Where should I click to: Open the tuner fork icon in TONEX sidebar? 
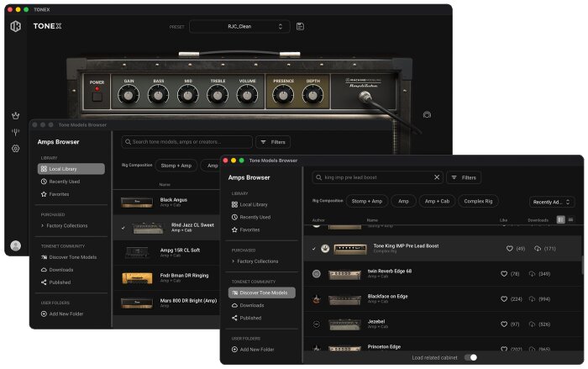15,132
